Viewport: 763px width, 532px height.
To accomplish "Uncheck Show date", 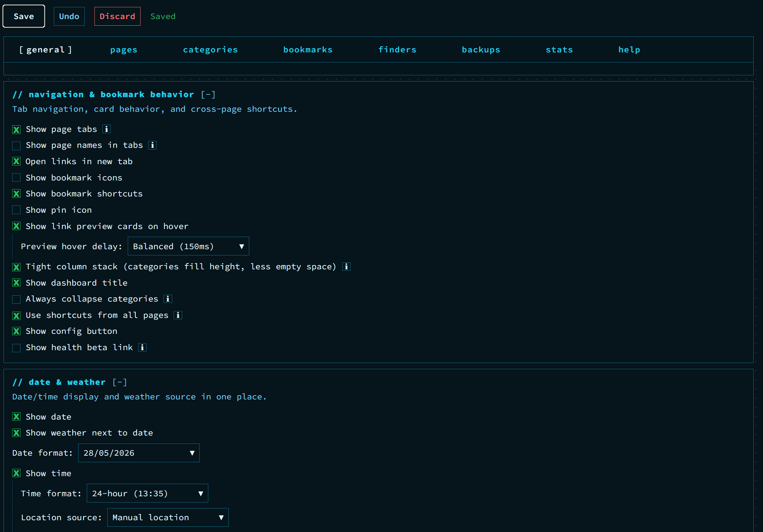I will 16,417.
